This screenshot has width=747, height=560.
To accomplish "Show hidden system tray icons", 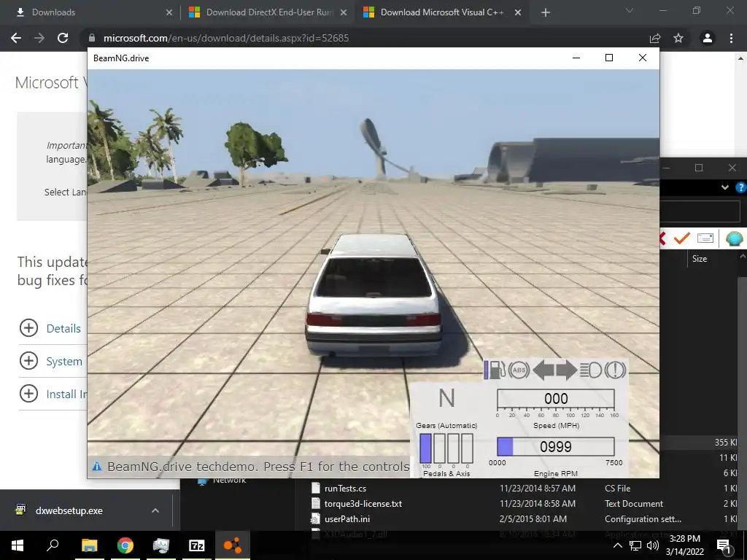I will click(x=617, y=545).
